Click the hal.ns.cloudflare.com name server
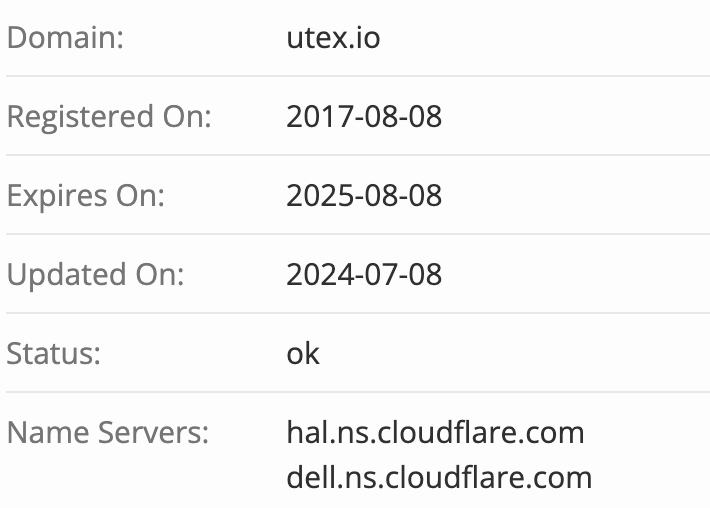 (x=435, y=433)
